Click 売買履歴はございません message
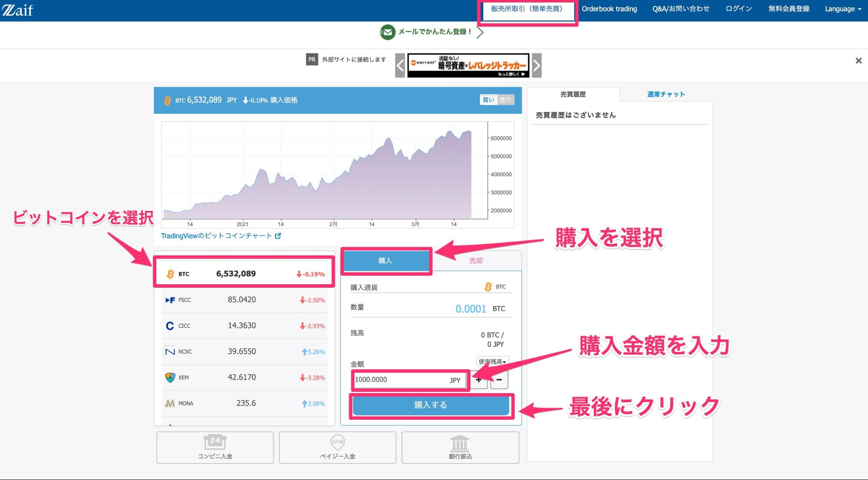Viewport: 868px width, 480px height. coord(576,115)
